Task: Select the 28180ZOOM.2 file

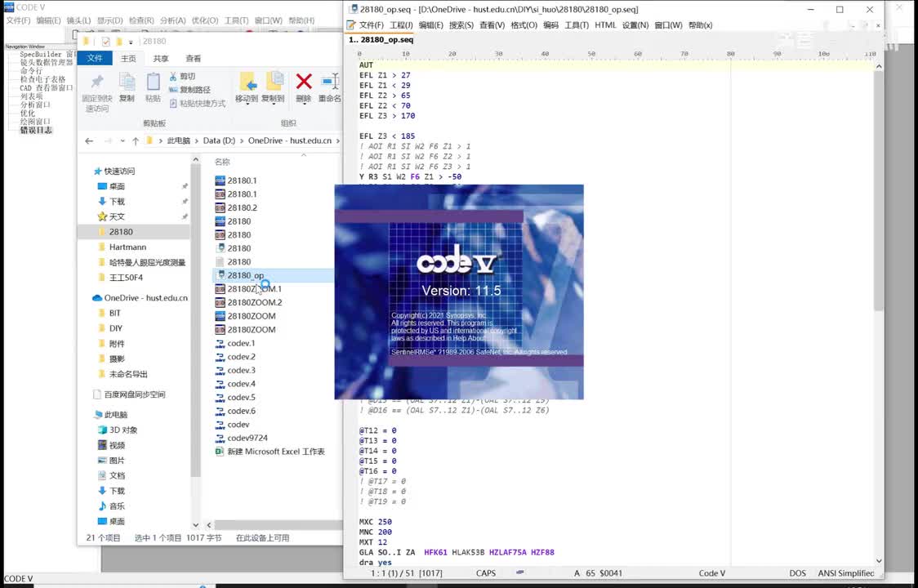Action: (x=248, y=302)
